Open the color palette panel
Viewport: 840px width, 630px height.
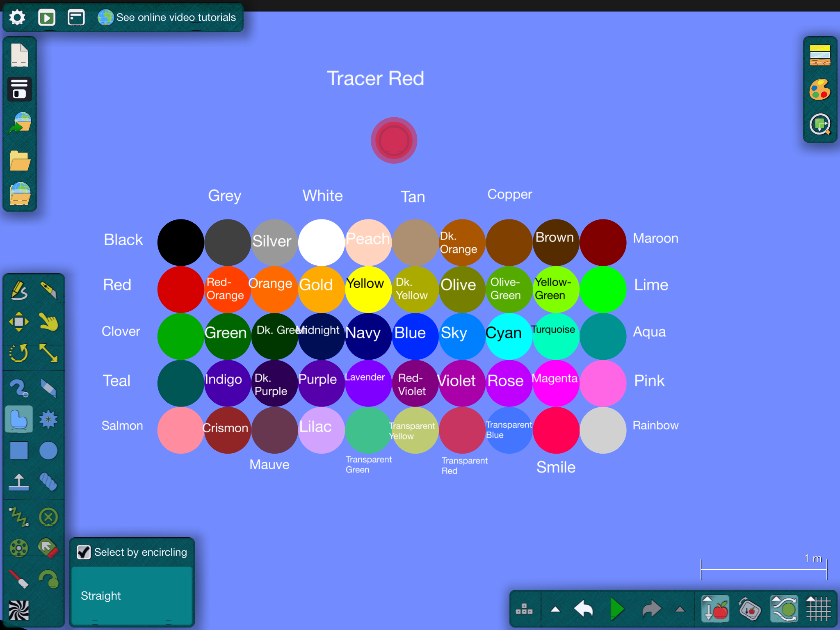pos(820,90)
